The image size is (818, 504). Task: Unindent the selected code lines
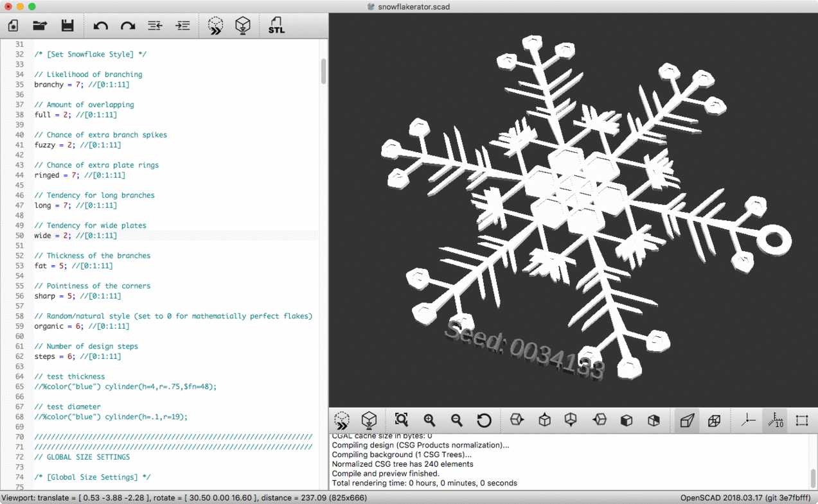155,26
